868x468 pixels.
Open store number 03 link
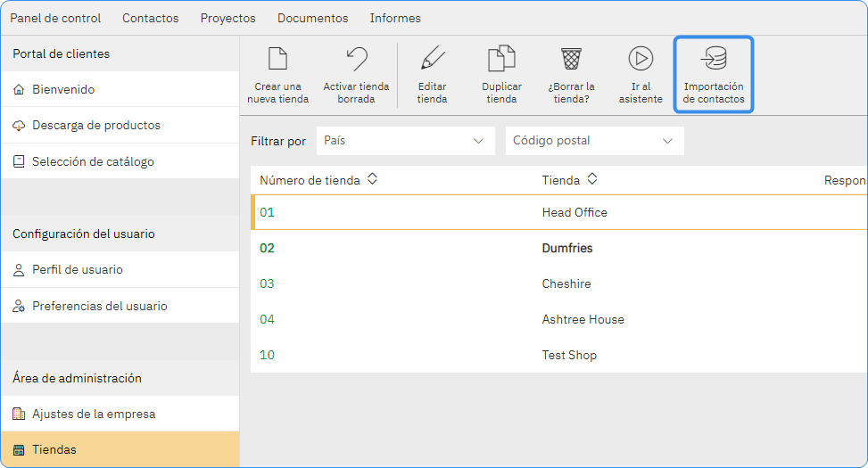pyautogui.click(x=267, y=284)
